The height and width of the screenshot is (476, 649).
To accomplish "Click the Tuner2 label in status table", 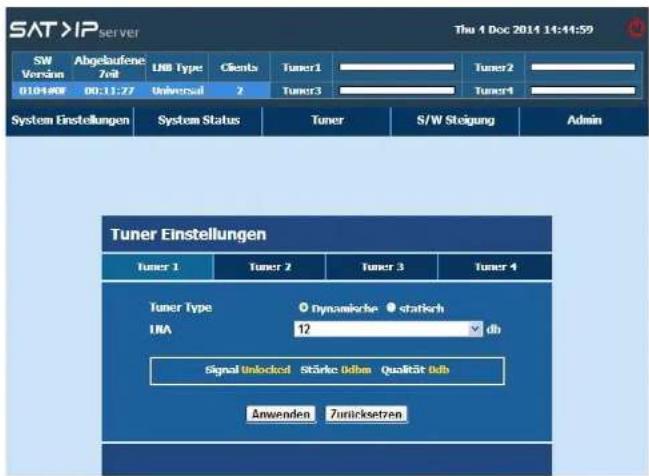I will pos(493,67).
